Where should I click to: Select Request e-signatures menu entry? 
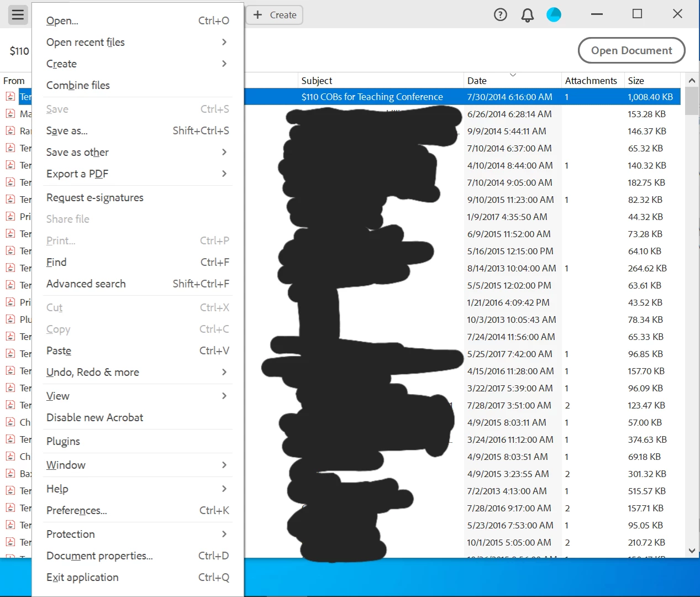138,197
